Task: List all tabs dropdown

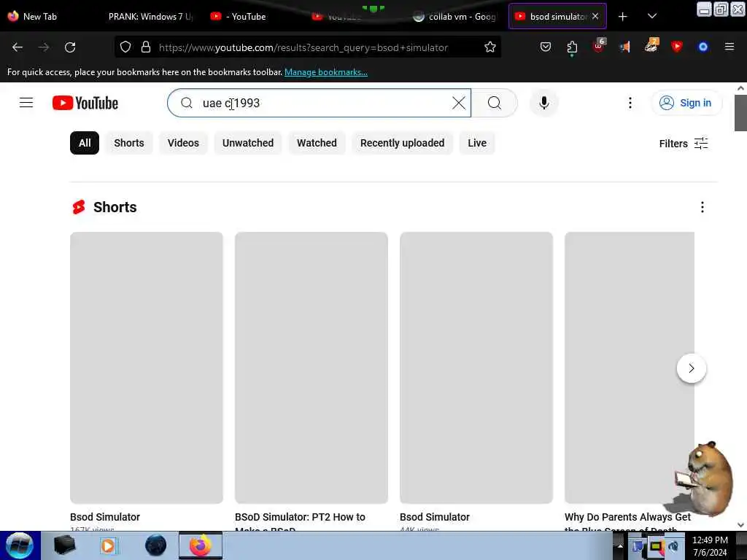Action: (x=652, y=16)
